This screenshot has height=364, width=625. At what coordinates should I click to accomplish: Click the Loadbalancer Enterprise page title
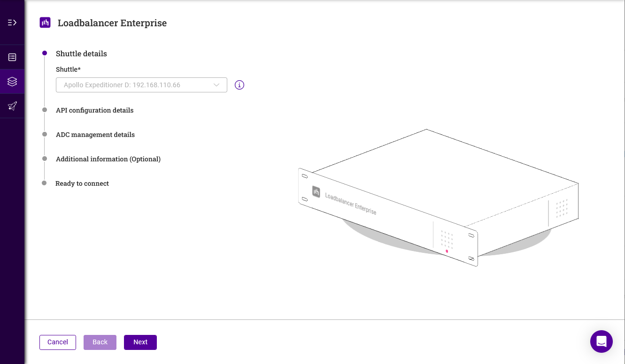tap(112, 23)
